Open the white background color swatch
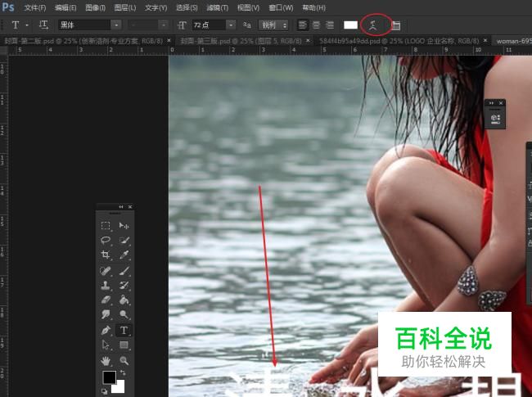This screenshot has height=397, width=532. 119,387
